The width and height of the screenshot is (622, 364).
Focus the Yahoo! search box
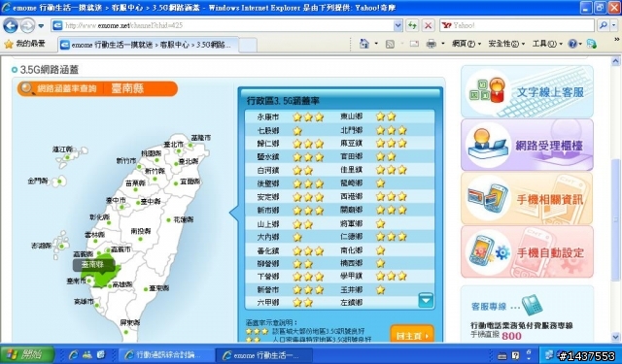click(x=516, y=26)
